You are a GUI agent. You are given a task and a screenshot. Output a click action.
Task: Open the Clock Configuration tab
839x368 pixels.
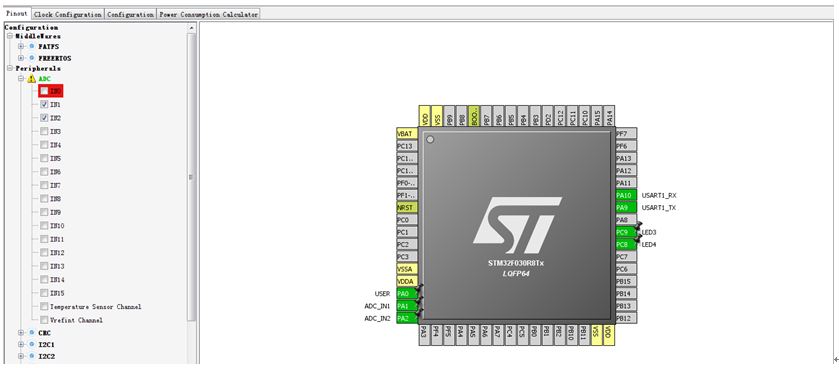[67, 14]
